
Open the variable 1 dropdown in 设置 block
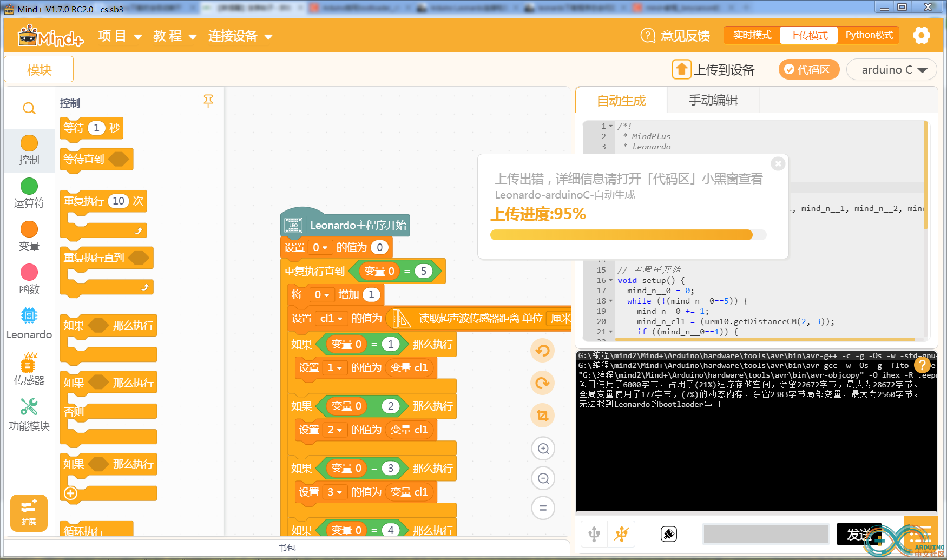[x=334, y=368]
